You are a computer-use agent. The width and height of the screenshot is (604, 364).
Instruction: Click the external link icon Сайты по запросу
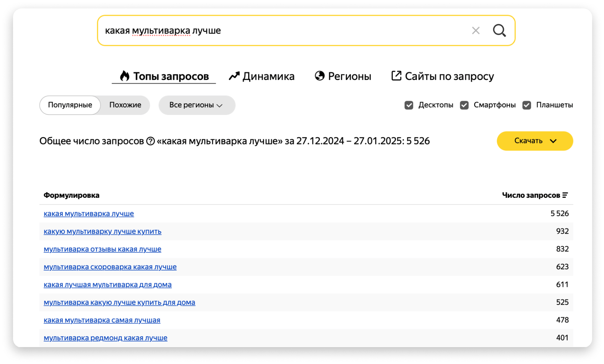[x=396, y=76]
